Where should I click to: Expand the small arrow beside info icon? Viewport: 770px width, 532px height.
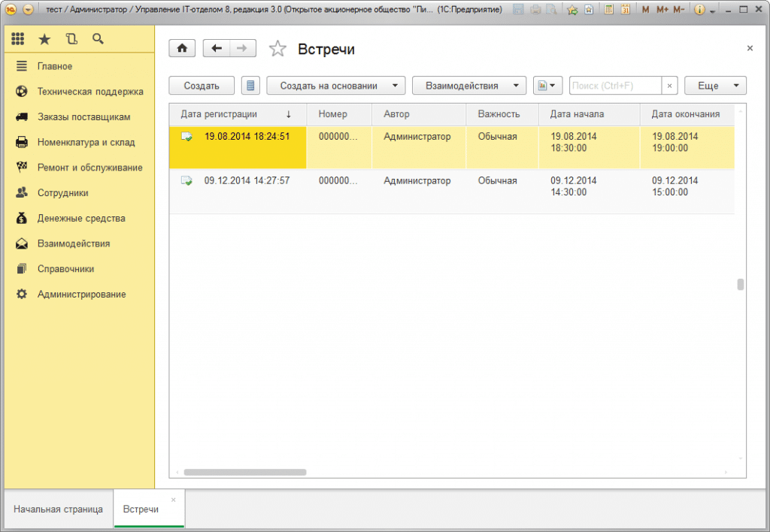(x=712, y=11)
